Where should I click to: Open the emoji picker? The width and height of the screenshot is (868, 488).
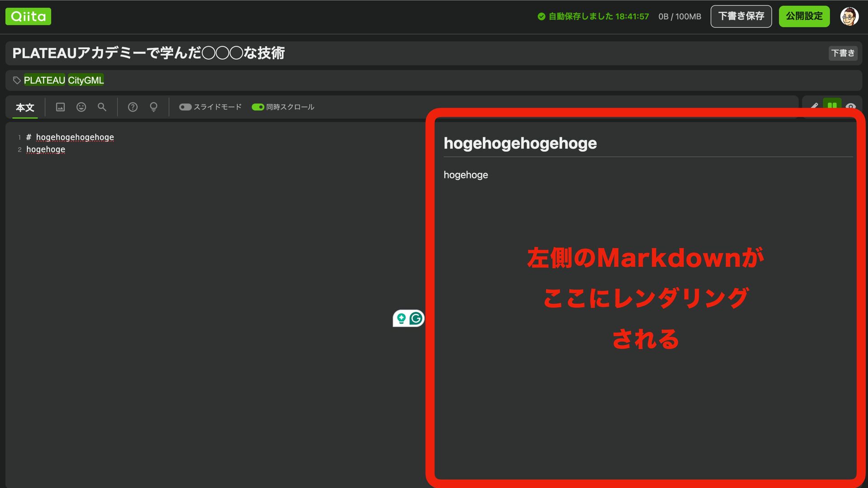pyautogui.click(x=81, y=107)
